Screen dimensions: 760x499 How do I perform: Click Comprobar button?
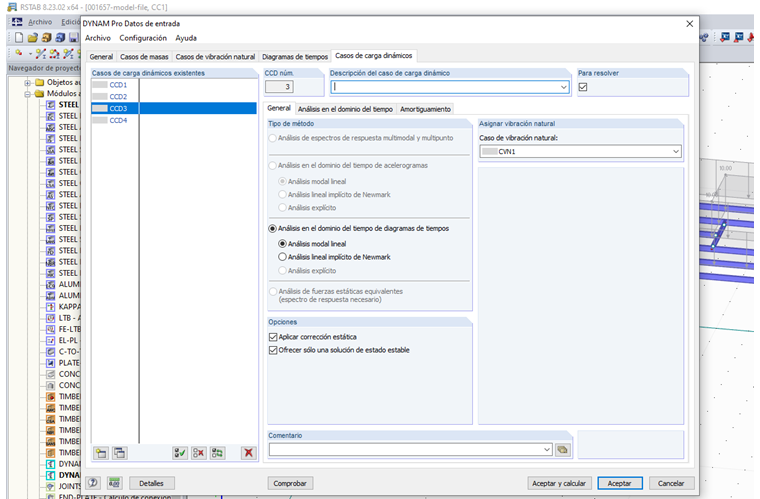(290, 483)
